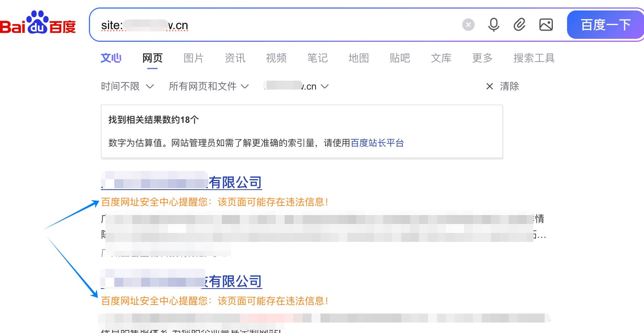Open the 所有网页和文件 dropdown
The height and width of the screenshot is (333, 644).
click(x=208, y=86)
